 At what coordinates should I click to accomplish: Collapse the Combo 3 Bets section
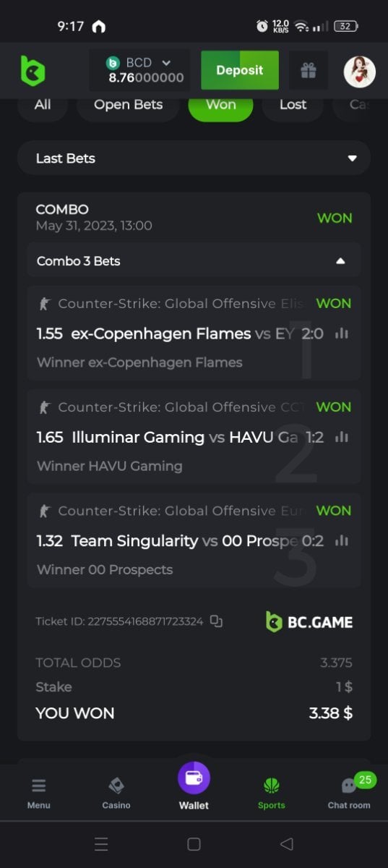(194, 260)
